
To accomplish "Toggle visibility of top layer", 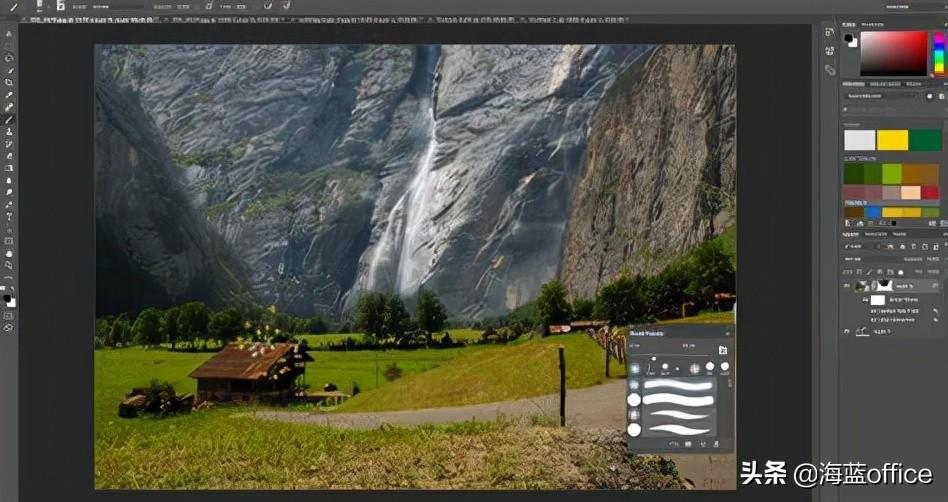I will (848, 285).
